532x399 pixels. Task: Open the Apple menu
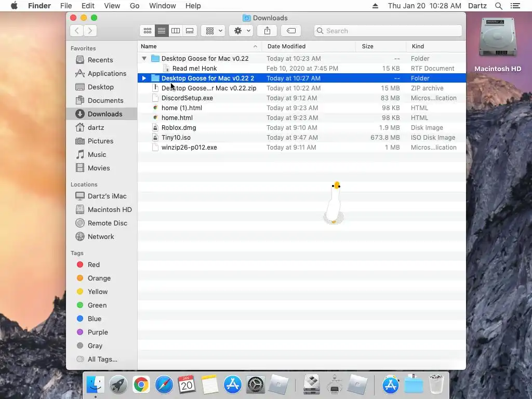pyautogui.click(x=14, y=6)
